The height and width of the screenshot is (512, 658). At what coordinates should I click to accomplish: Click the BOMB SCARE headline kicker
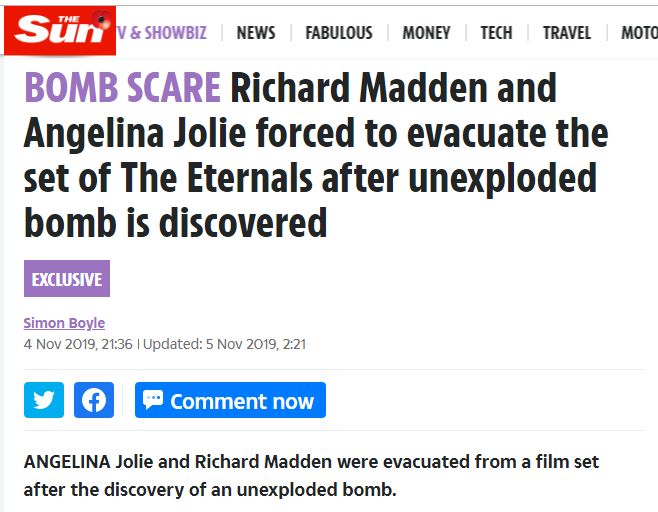(123, 87)
